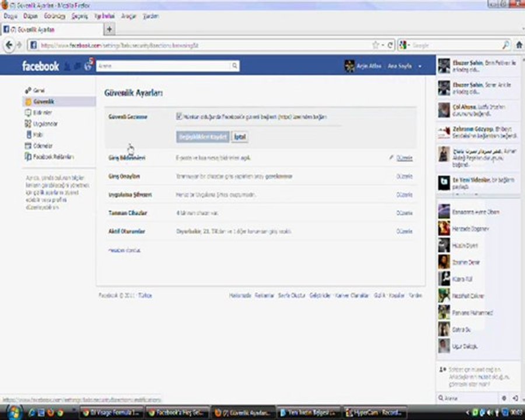
Task: Open the Düzen menu
Action: (30, 16)
